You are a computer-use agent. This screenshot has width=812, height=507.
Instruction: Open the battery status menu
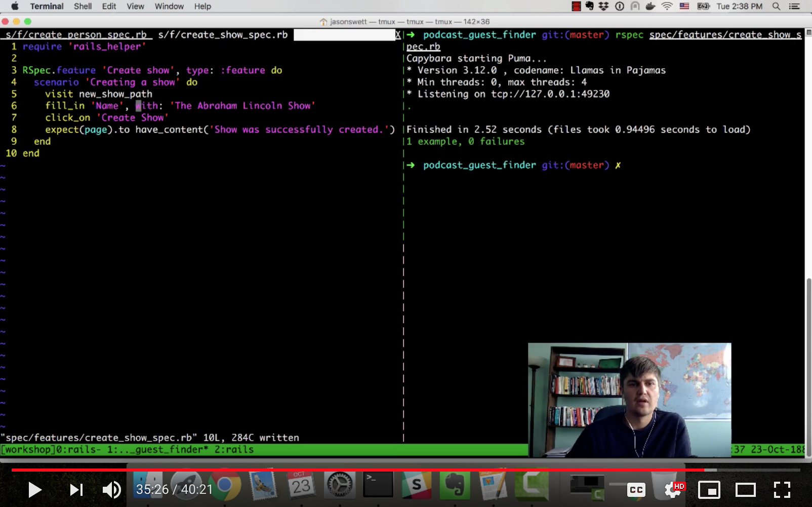click(x=704, y=6)
